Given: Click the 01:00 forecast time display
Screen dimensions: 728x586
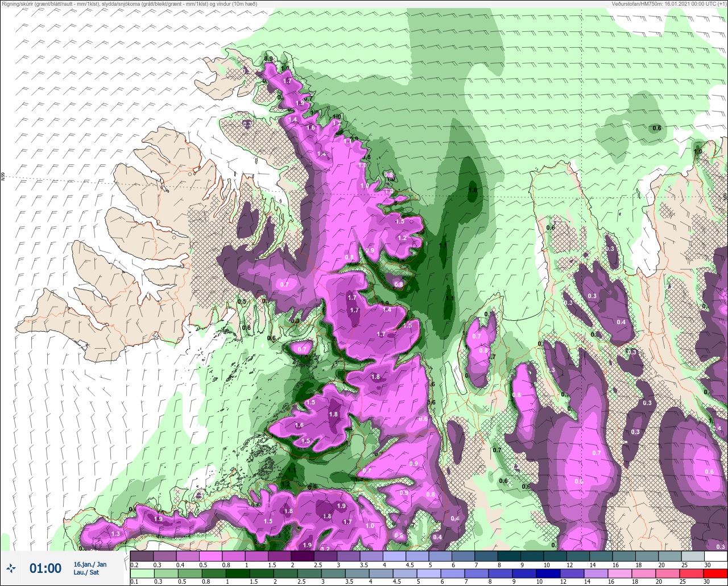Looking at the screenshot, I should 45,568.
